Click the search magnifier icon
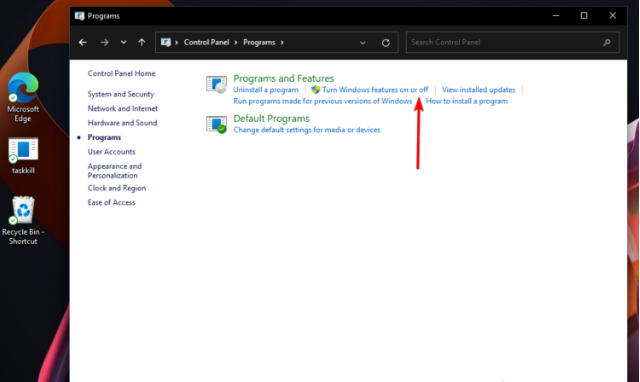 [607, 42]
